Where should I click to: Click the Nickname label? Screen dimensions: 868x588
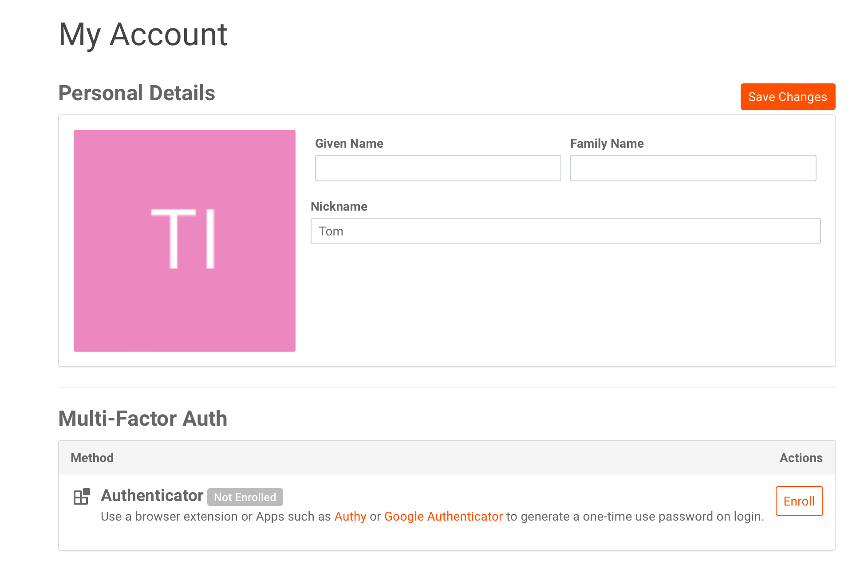[x=339, y=206]
